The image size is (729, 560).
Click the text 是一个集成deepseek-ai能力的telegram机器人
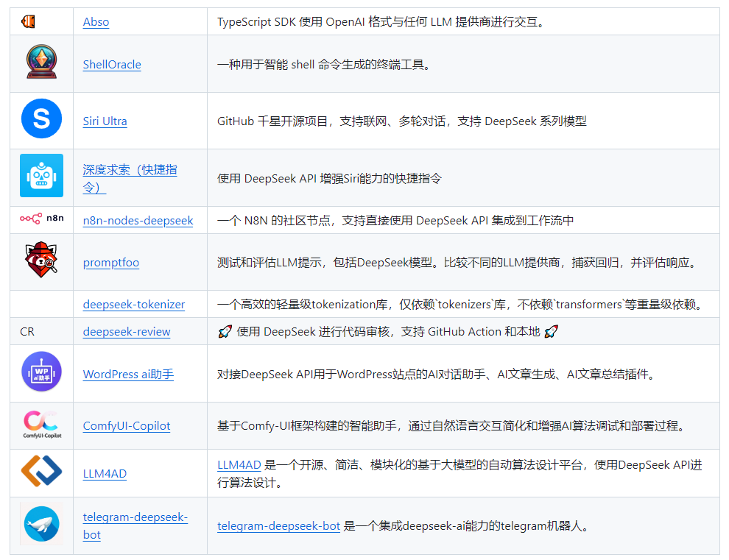pos(468,526)
